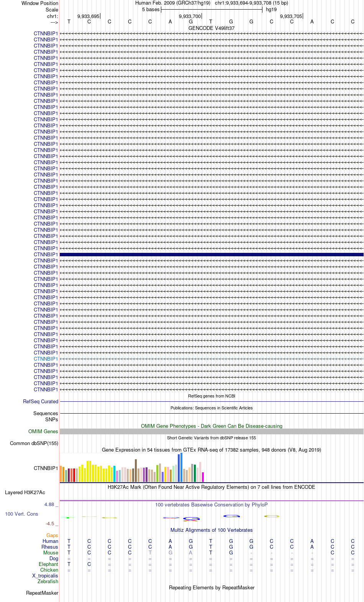Click the thick solid-bar CTNNBIP1 exon transcript

tap(212, 254)
